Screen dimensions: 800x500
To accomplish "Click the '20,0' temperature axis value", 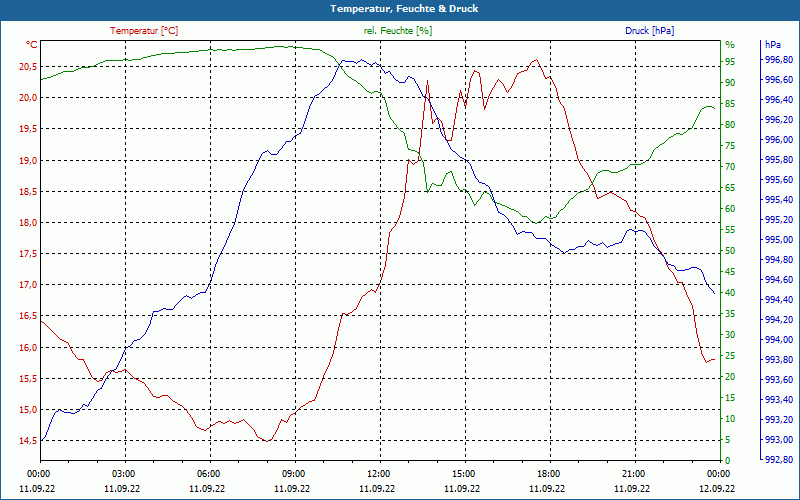I will pyautogui.click(x=29, y=97).
